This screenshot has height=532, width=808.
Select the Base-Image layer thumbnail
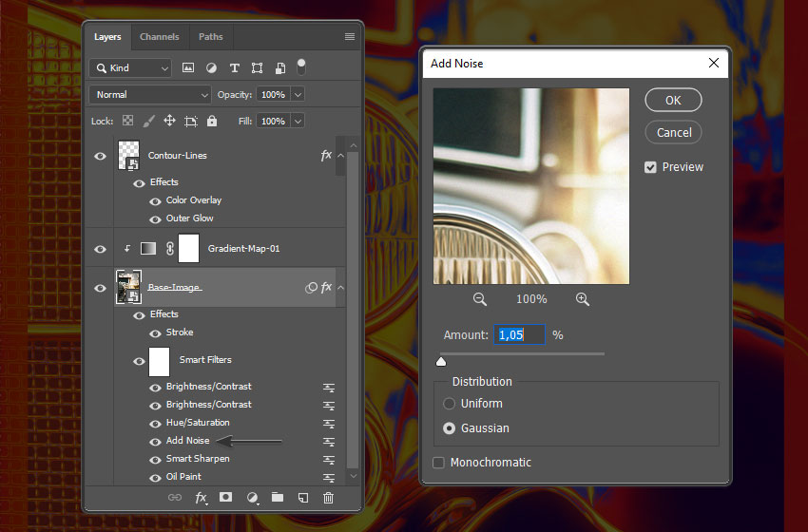tap(128, 287)
